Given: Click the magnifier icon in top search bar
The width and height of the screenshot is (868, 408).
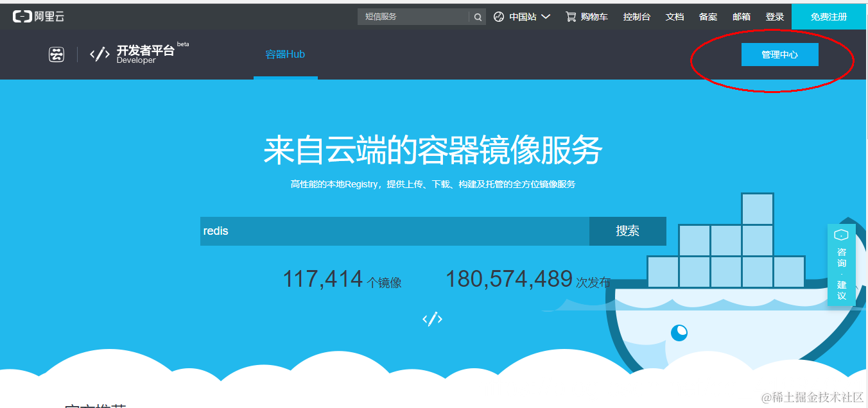Looking at the screenshot, I should 477,17.
